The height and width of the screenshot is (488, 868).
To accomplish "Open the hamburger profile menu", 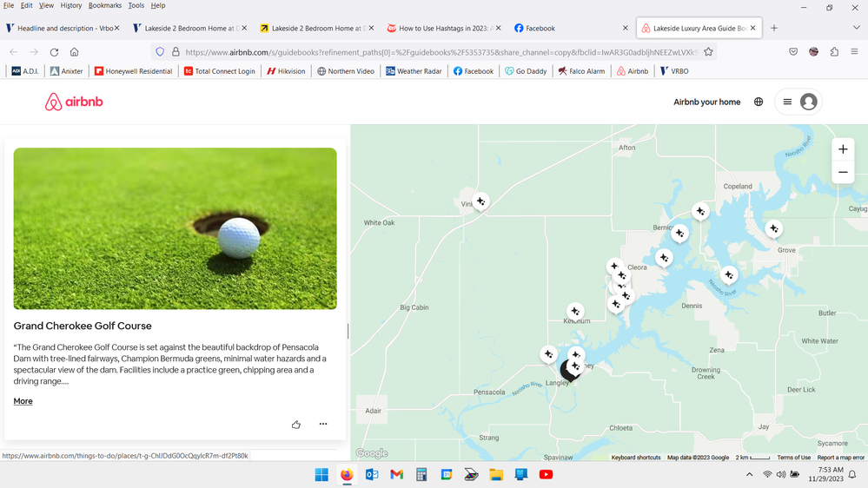I will click(798, 102).
